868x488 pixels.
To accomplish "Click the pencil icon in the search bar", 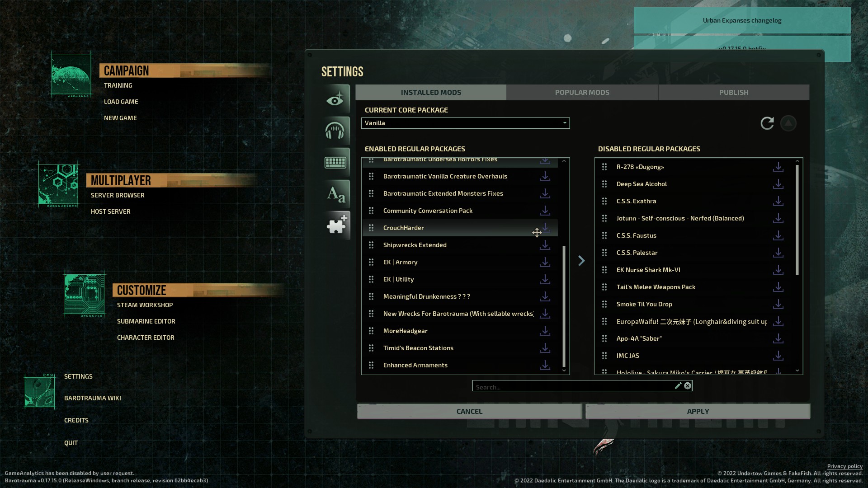I will click(x=678, y=385).
